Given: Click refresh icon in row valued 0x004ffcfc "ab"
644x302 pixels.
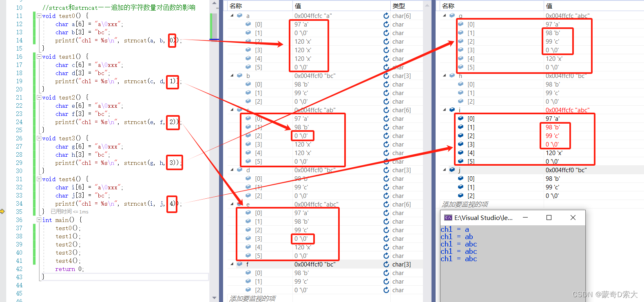Looking at the screenshot, I should pyautogui.click(x=386, y=110).
